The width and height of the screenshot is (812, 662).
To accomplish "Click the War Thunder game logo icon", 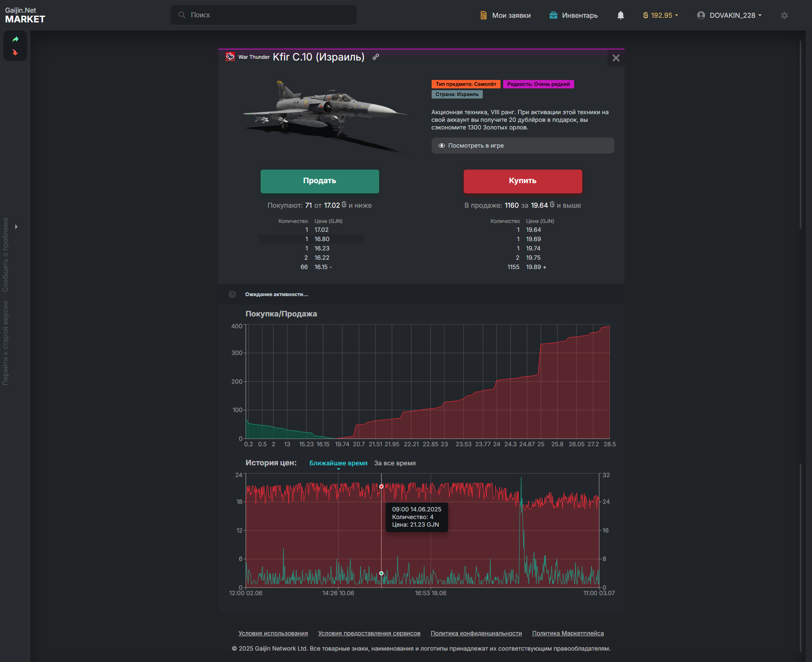I will click(x=230, y=57).
